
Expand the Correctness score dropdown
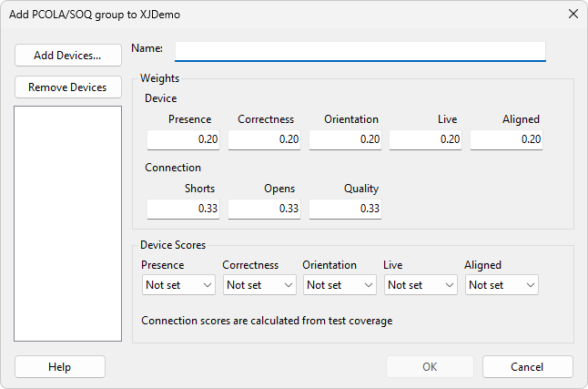[259, 285]
